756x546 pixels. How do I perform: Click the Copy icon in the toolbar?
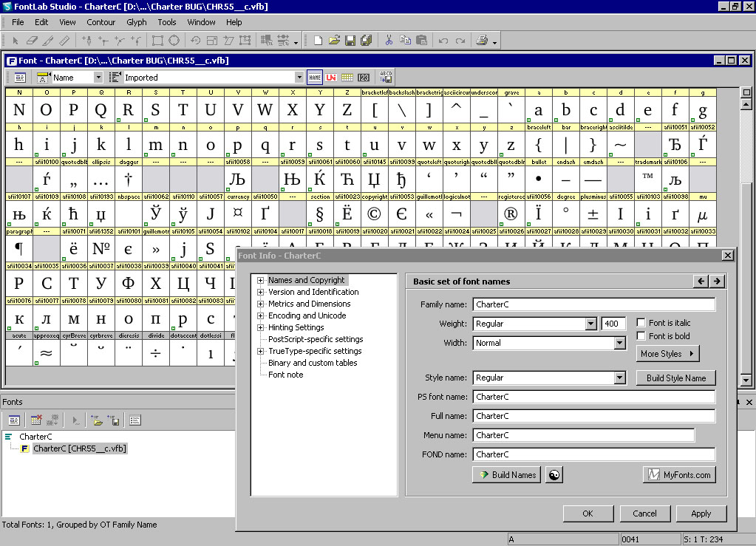point(405,41)
